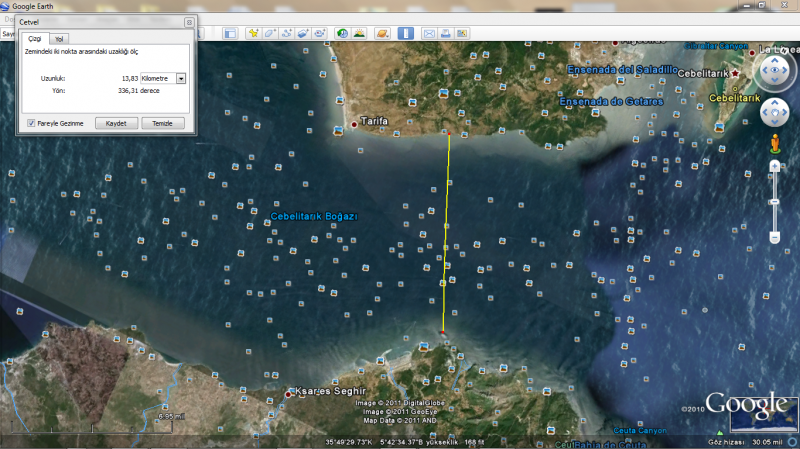Click the ruler tool in toolbar
Screen dimensions: 800x449
pyautogui.click(x=405, y=33)
